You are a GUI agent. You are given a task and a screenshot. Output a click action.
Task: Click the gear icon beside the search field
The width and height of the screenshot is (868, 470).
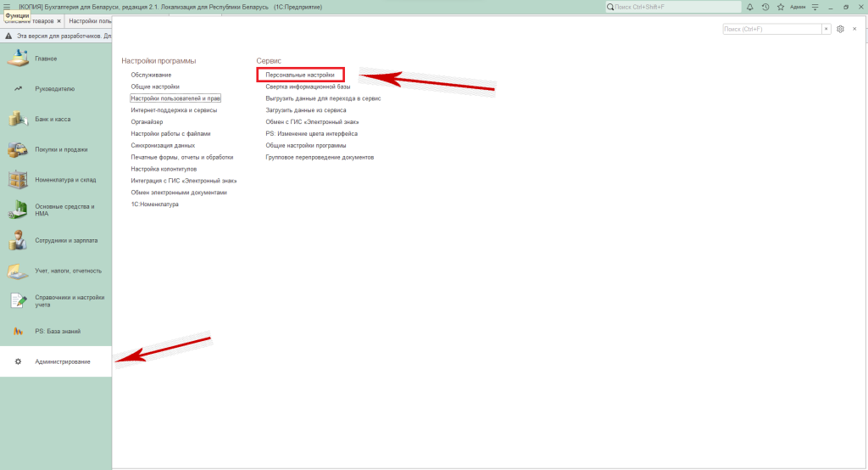pos(840,29)
